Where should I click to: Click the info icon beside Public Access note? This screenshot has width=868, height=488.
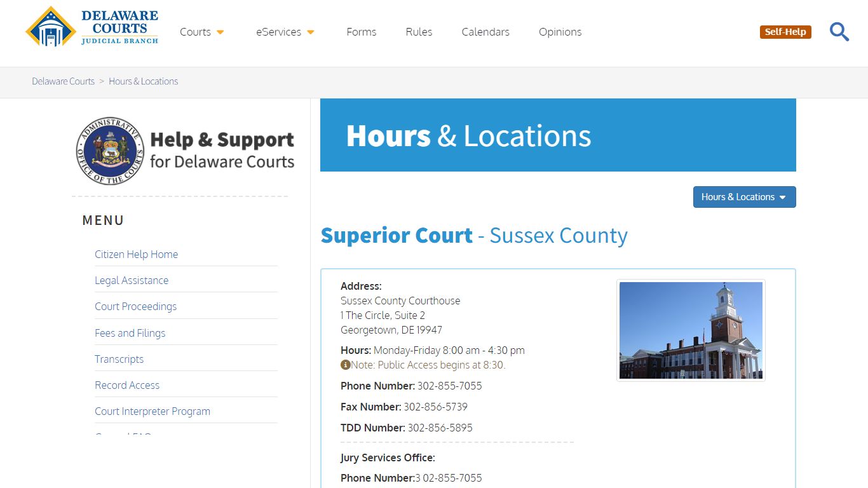pos(345,365)
